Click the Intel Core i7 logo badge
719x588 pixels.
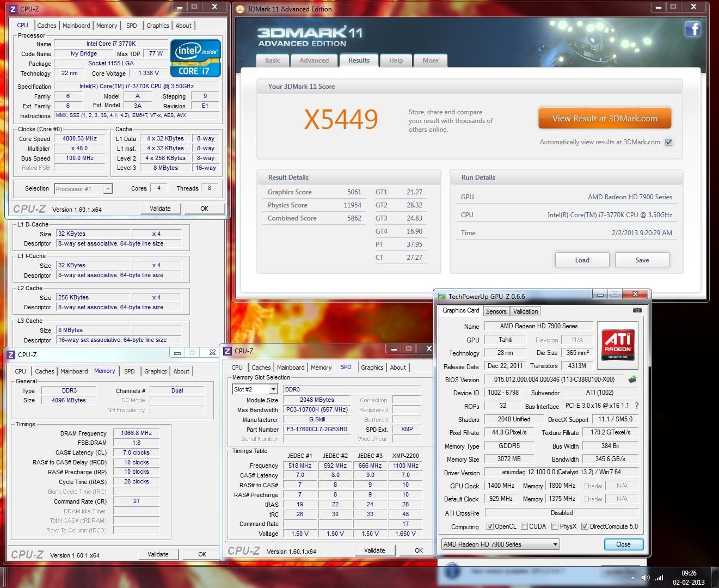pos(195,58)
